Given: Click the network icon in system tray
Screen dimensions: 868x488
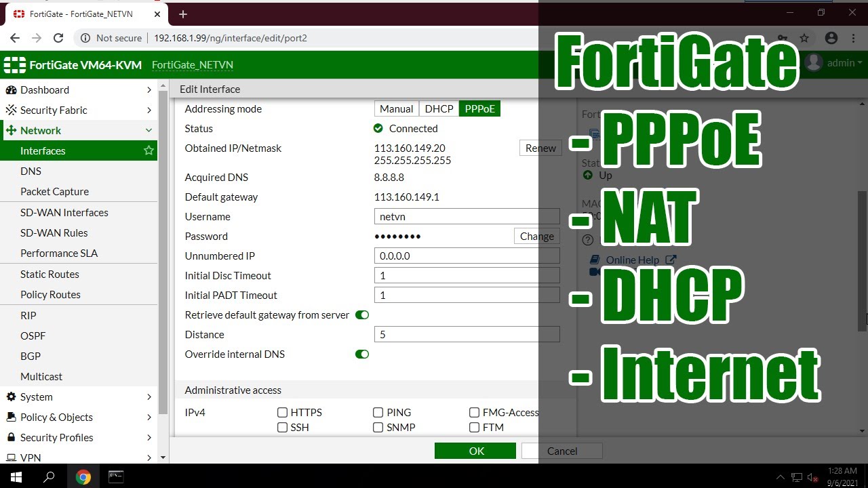Looking at the screenshot, I should (797, 477).
